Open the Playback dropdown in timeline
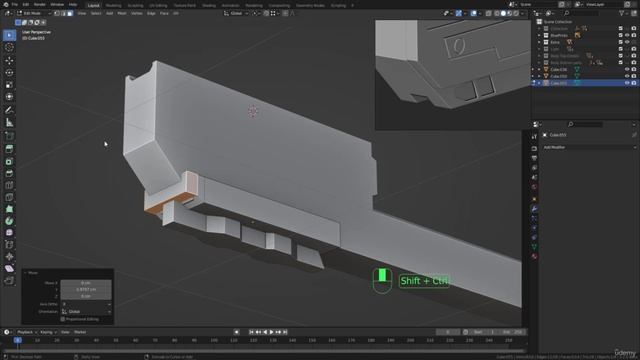 [27, 332]
